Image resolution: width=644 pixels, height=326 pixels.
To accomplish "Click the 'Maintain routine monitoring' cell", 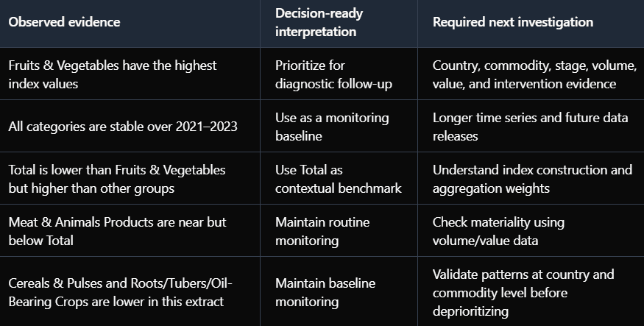I will tap(339, 230).
